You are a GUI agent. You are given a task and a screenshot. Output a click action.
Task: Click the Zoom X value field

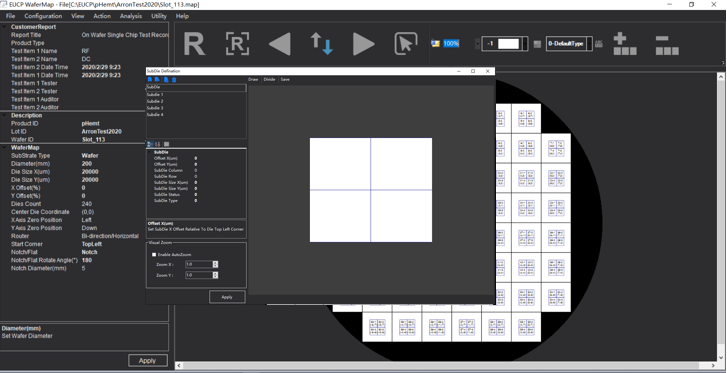click(199, 264)
